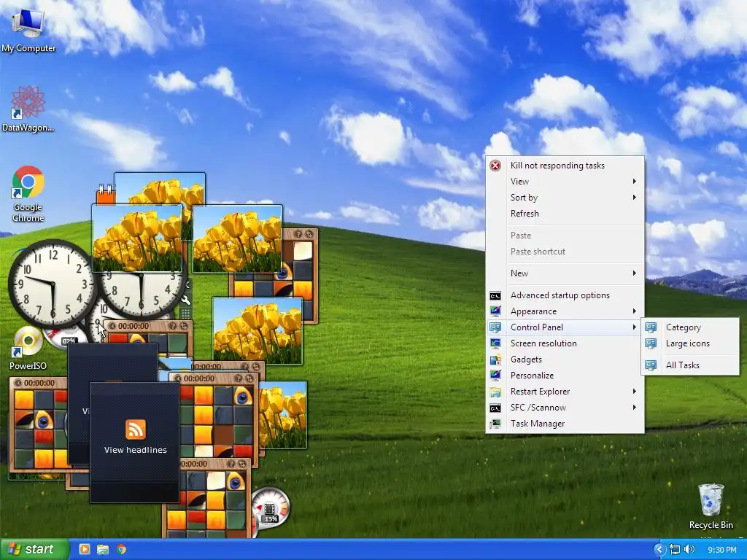Select Refresh in context menu
747x560 pixels.
point(565,214)
